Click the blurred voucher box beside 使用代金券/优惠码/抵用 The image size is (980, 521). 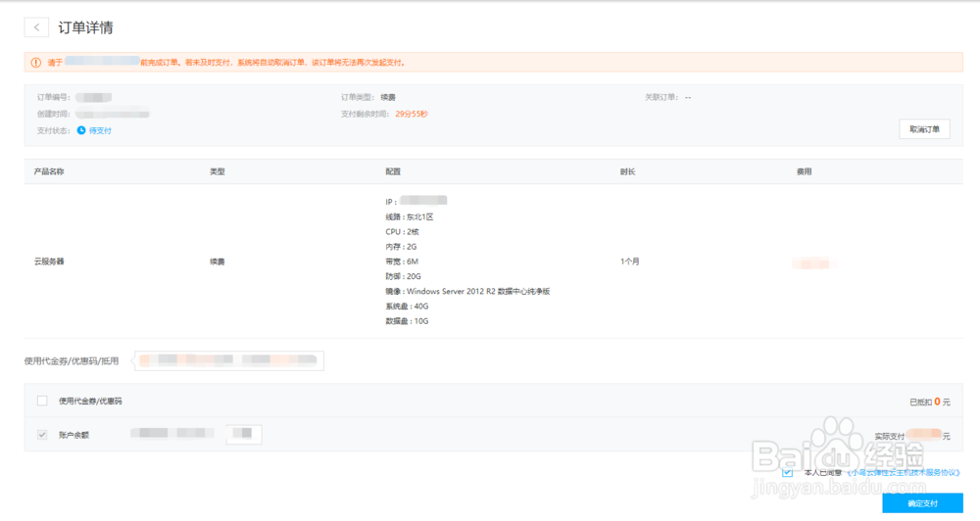point(229,360)
